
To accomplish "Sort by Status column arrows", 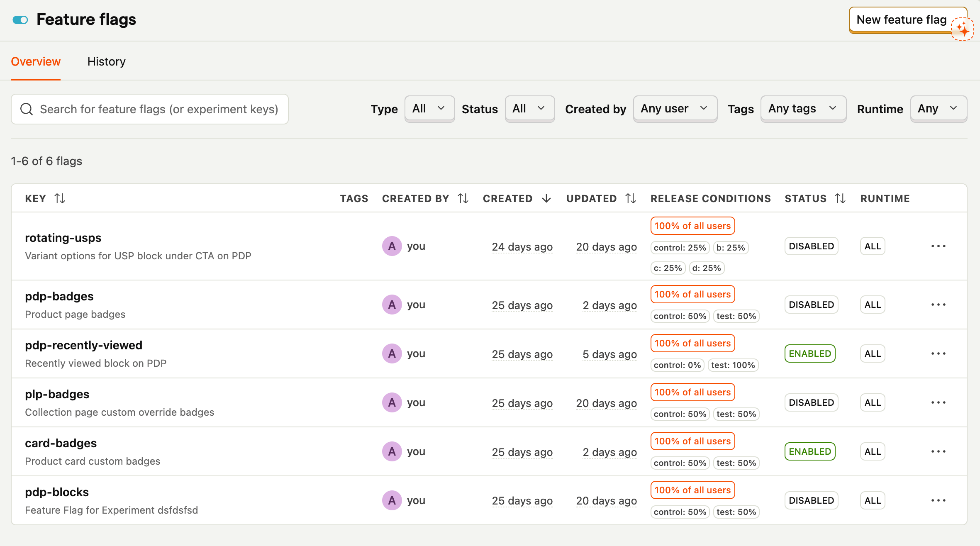I will pyautogui.click(x=840, y=199).
